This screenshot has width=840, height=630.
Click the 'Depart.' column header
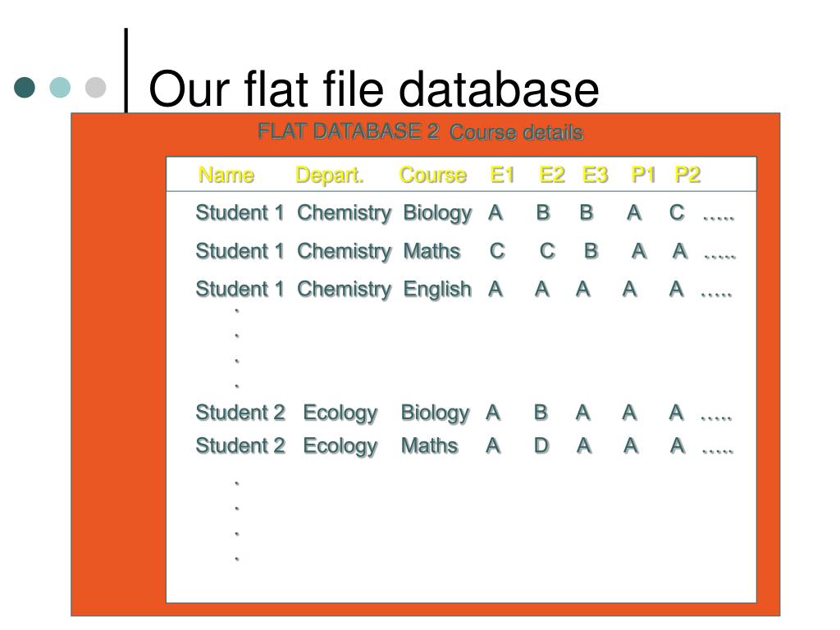pos(330,176)
